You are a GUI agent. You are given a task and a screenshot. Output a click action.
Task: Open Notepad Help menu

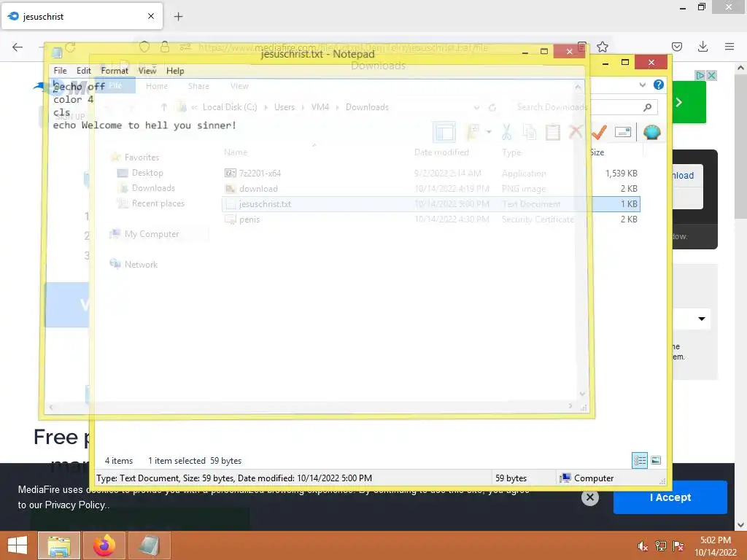[x=175, y=71]
